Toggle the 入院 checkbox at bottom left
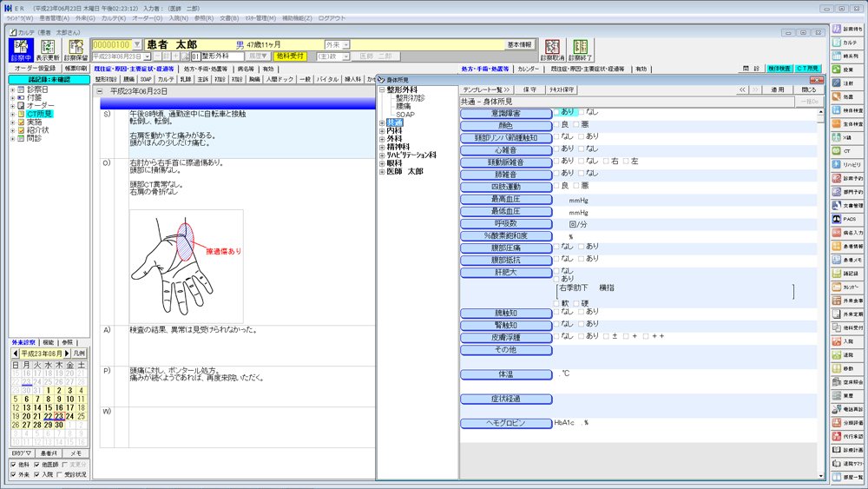Screen dimensions: 868x489 tap(37, 474)
